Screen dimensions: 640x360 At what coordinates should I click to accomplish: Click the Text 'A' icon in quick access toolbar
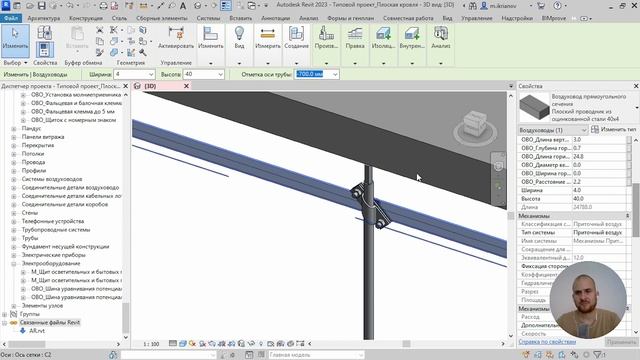(x=183, y=6)
